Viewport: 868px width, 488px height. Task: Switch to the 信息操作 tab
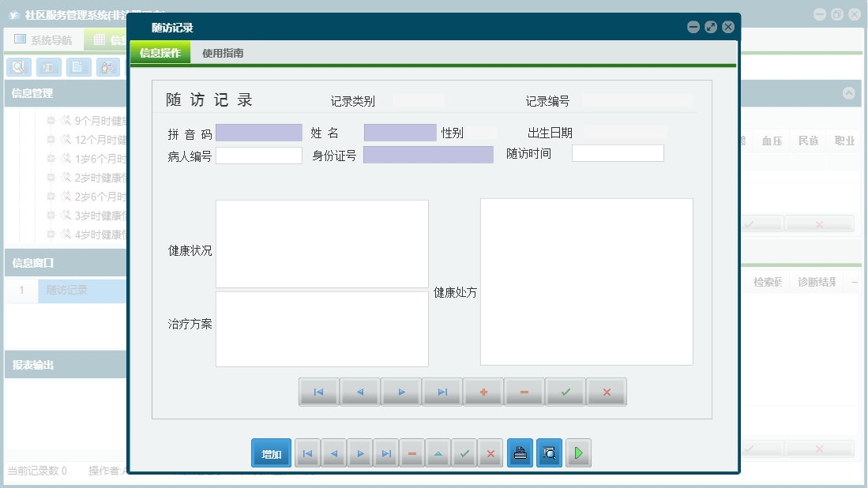160,53
